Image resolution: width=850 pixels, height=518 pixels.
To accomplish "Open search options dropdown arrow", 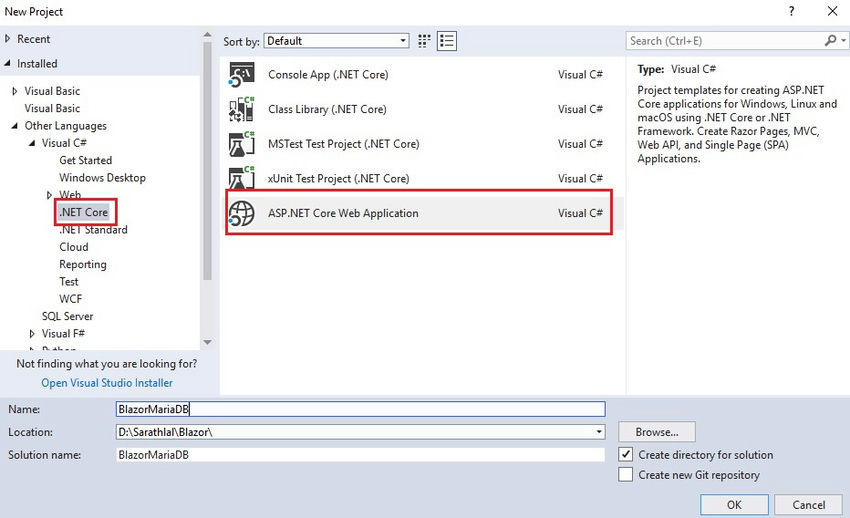I will (x=843, y=41).
